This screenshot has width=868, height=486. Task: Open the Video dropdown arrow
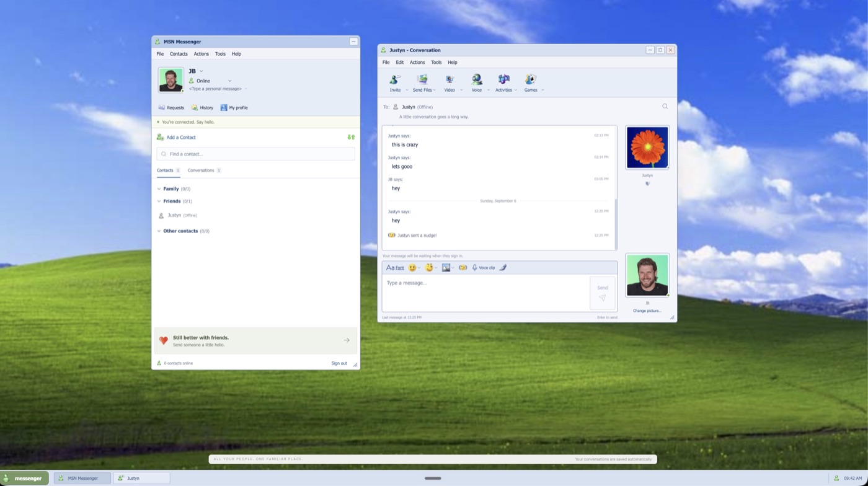pyautogui.click(x=461, y=91)
